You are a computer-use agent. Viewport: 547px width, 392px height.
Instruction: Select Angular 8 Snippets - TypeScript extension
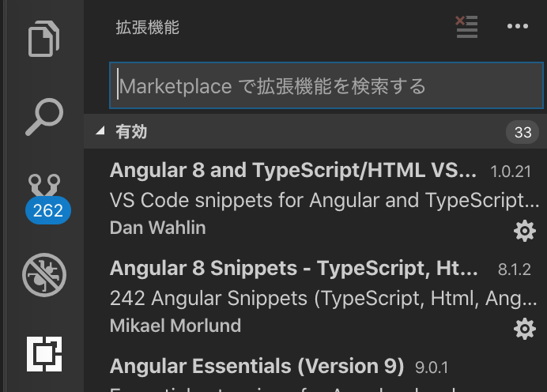click(x=294, y=268)
